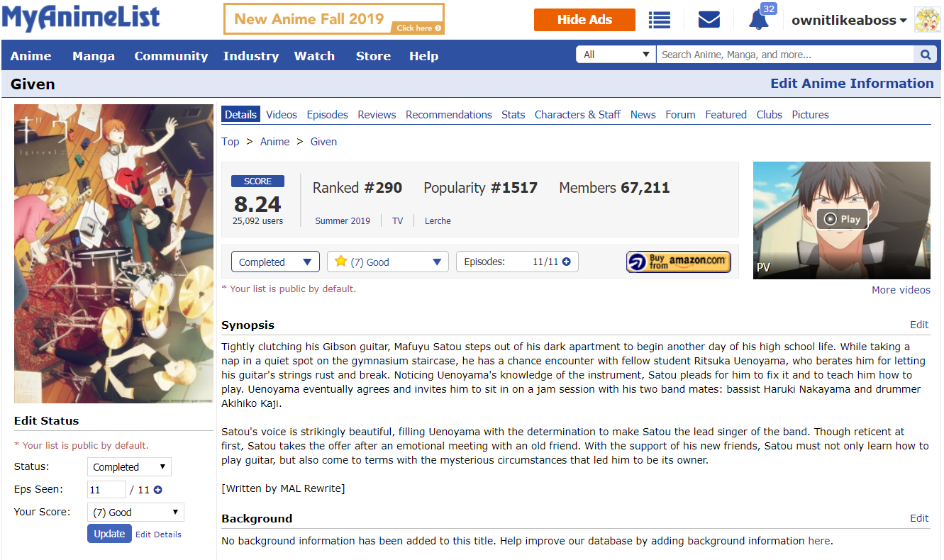Switch to the Stats tab
Image resolution: width=944 pixels, height=560 pixels.
click(513, 114)
